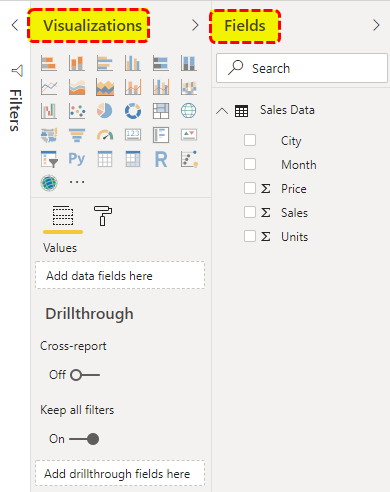Select the pie chart visualization
The height and width of the screenshot is (492, 390).
click(105, 111)
